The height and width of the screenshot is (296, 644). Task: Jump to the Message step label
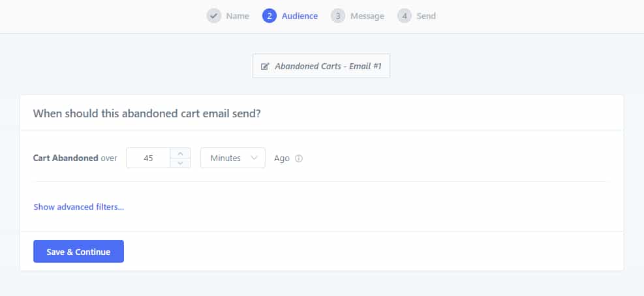[367, 16]
